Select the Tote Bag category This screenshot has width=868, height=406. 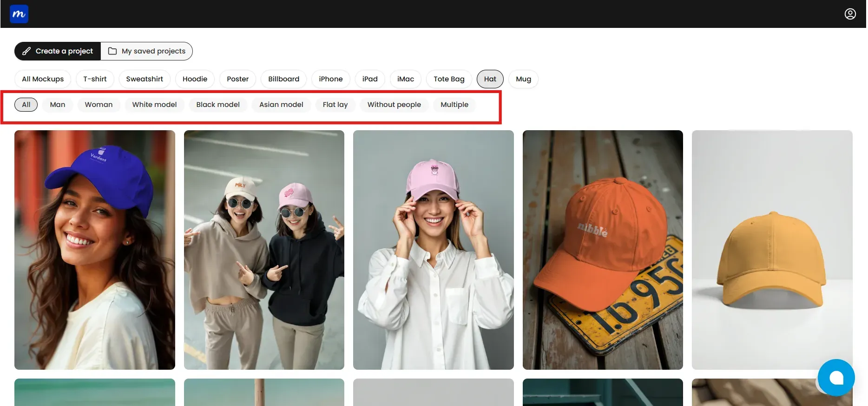tap(449, 79)
